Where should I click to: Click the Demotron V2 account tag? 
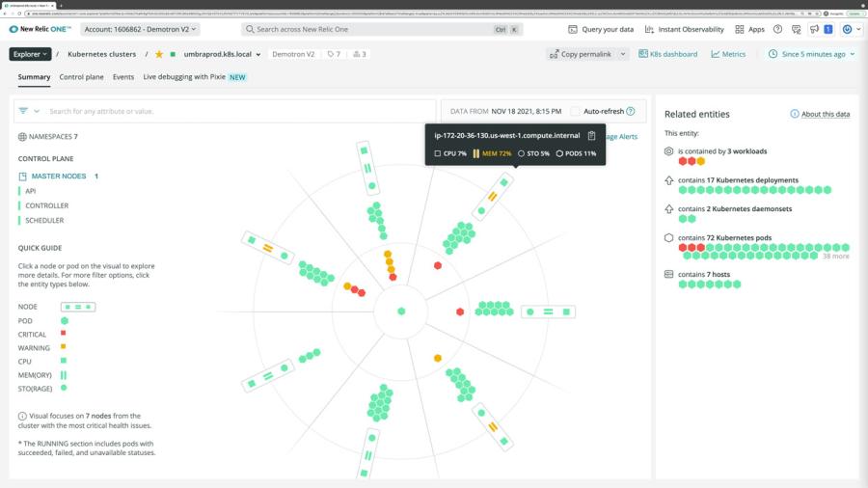click(293, 54)
